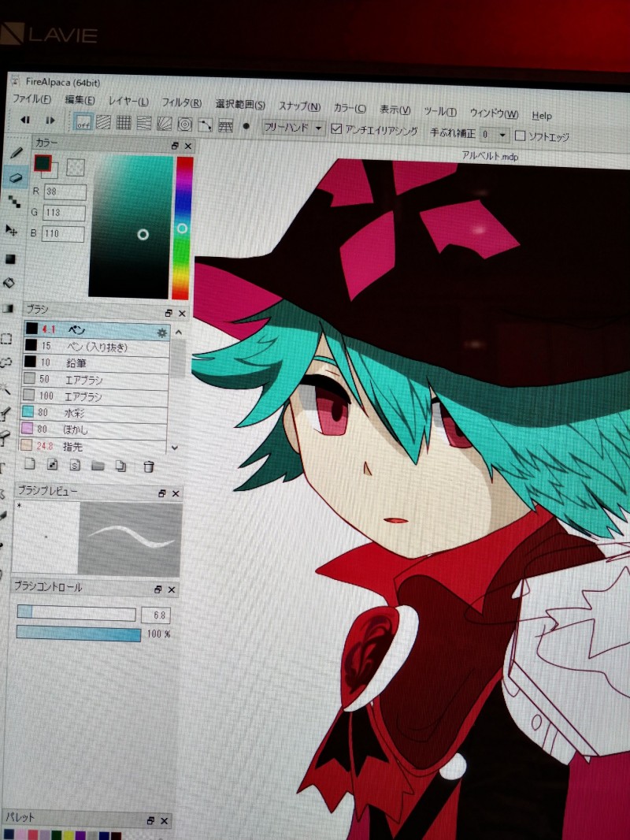Open the 表示(V) menu

point(395,110)
